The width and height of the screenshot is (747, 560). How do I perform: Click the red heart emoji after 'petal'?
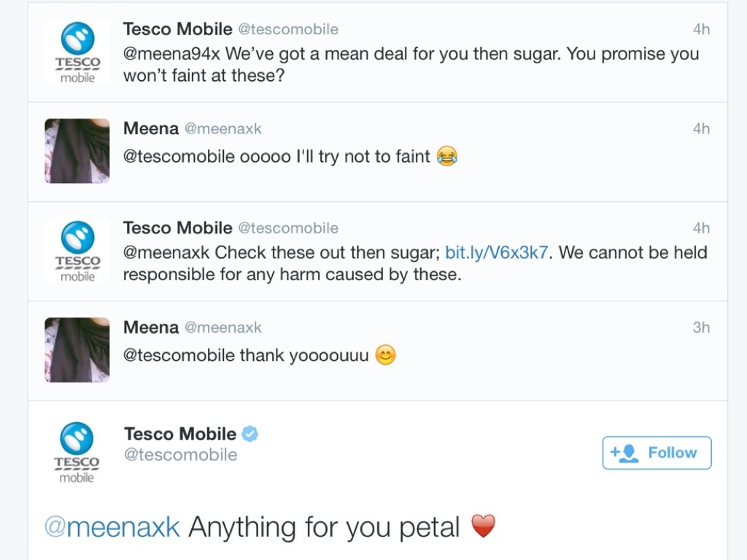click(x=483, y=526)
